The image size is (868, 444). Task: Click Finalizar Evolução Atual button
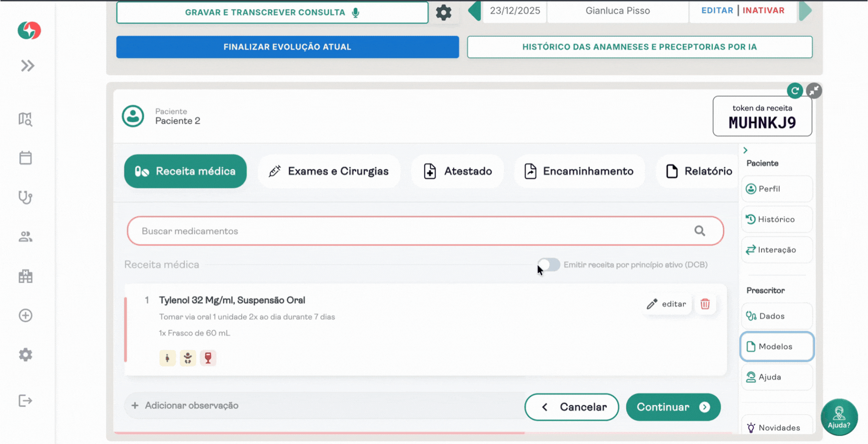click(287, 47)
